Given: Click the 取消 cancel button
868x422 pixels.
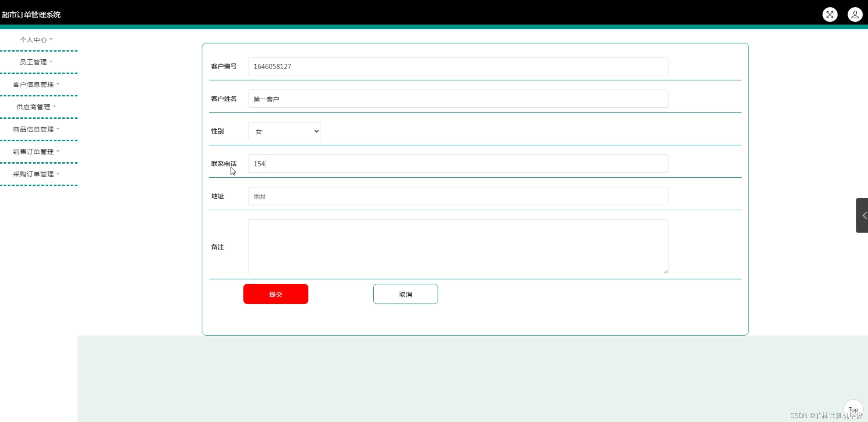Looking at the screenshot, I should (406, 294).
